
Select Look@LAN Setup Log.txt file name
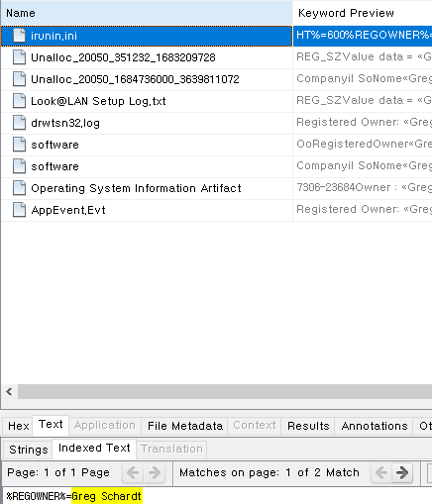pos(98,101)
